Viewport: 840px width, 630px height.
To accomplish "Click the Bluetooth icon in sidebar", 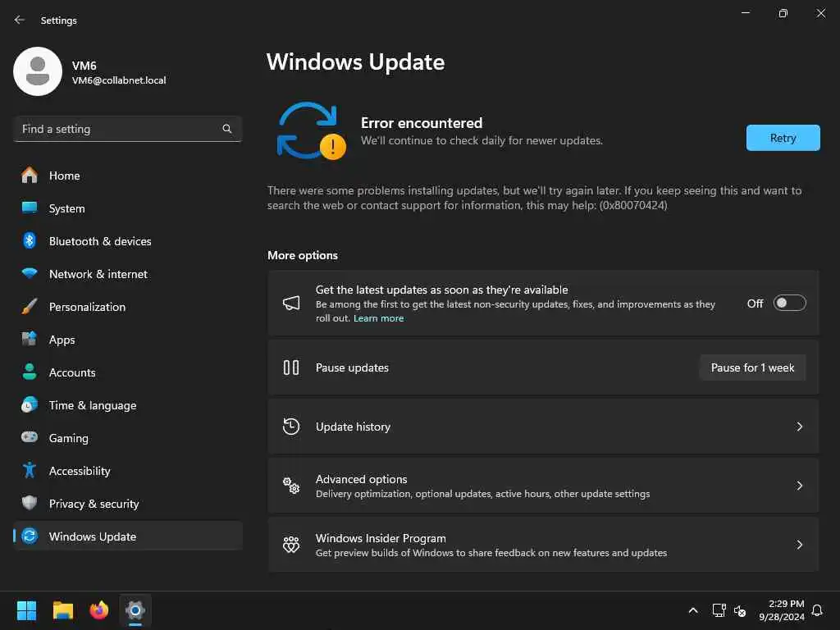I will [x=30, y=240].
